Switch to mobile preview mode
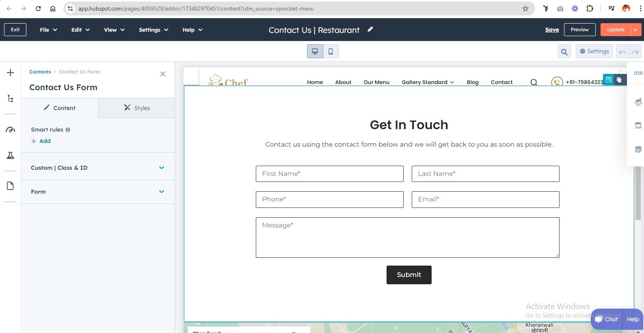644x333 pixels. coord(331,51)
